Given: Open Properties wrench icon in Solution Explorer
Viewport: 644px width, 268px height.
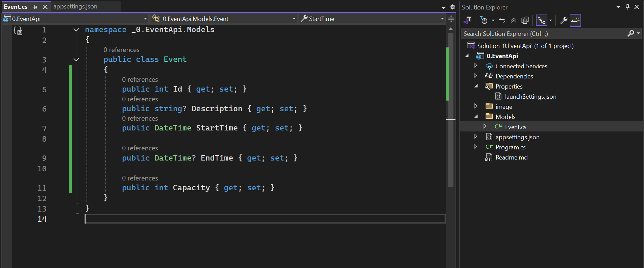Looking at the screenshot, I should (564, 20).
